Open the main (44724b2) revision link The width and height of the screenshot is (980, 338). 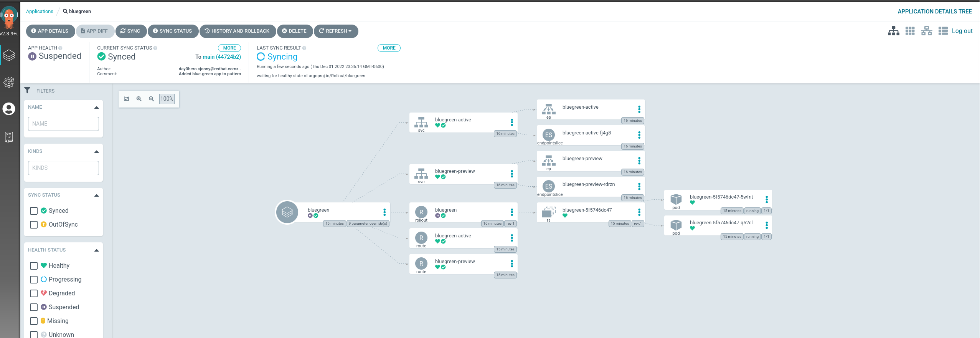(x=222, y=57)
